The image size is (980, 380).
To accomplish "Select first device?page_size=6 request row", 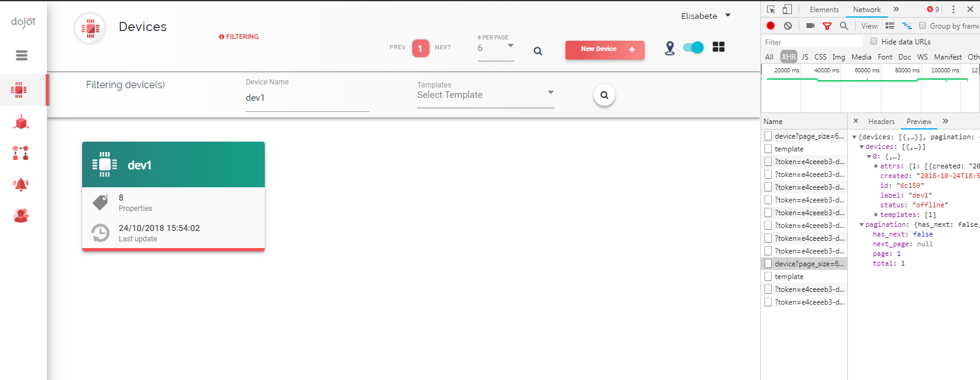I will pos(804,136).
